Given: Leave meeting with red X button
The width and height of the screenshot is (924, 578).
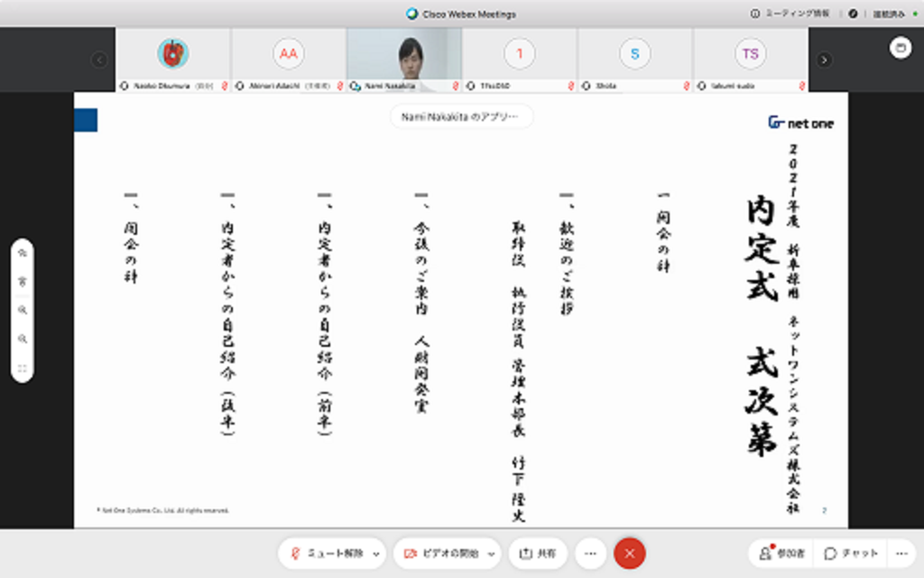Looking at the screenshot, I should 629,554.
